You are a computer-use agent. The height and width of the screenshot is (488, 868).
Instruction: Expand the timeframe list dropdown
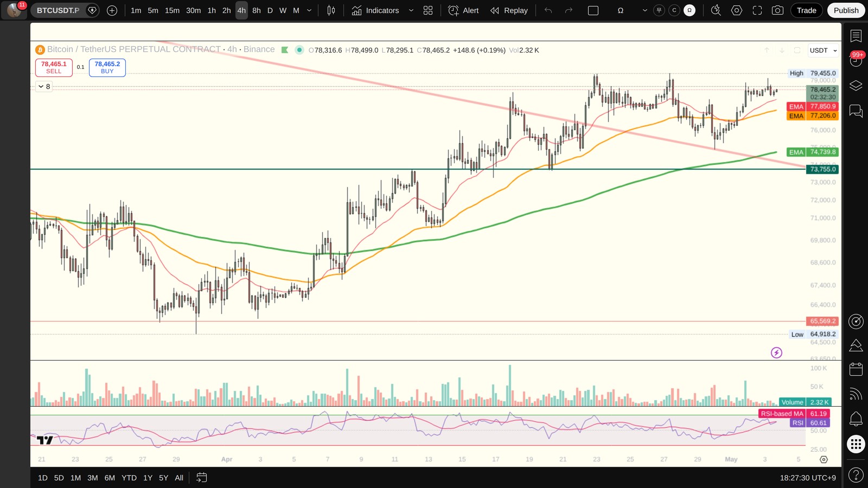pyautogui.click(x=309, y=10)
